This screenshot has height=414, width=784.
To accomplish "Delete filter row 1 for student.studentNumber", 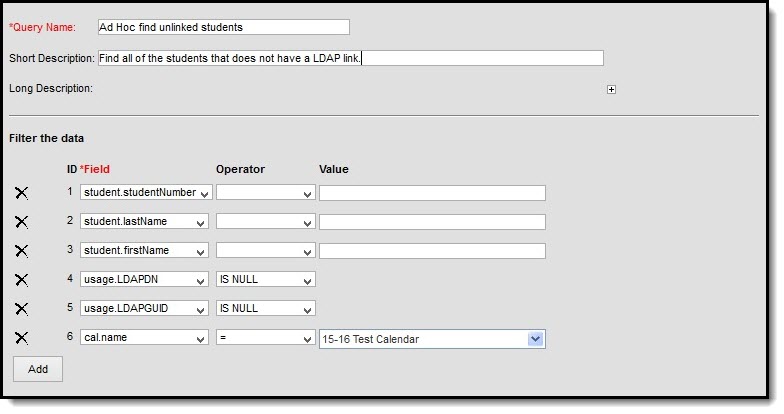I will tap(21, 194).
